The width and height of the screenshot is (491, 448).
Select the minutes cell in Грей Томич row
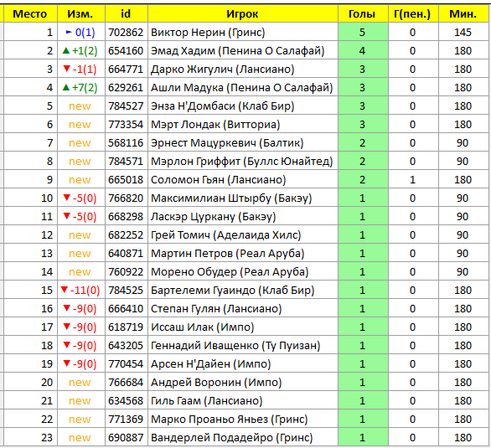(463, 235)
